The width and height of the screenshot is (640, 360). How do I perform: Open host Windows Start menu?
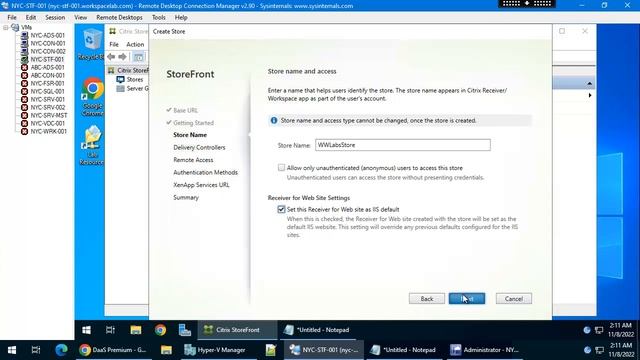tap(12, 350)
